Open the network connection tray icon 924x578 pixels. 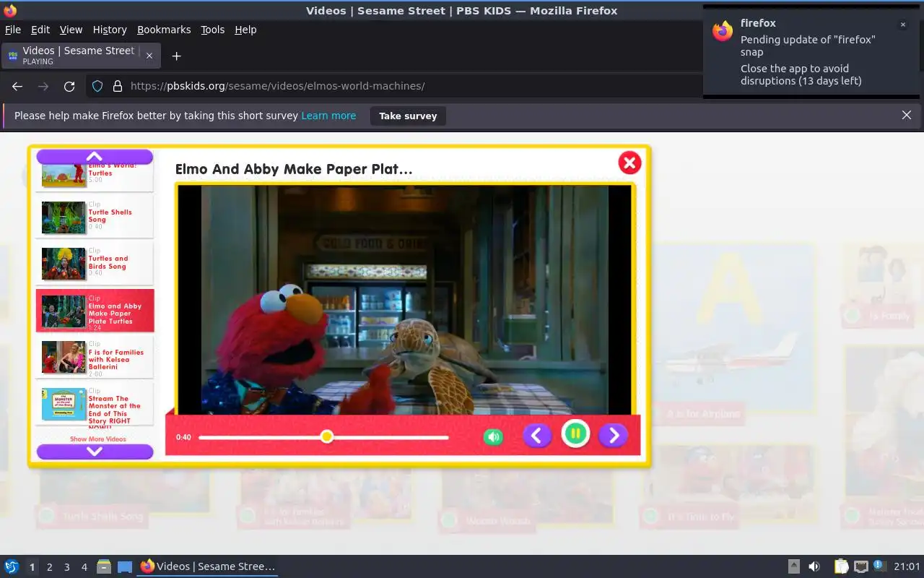click(860, 566)
